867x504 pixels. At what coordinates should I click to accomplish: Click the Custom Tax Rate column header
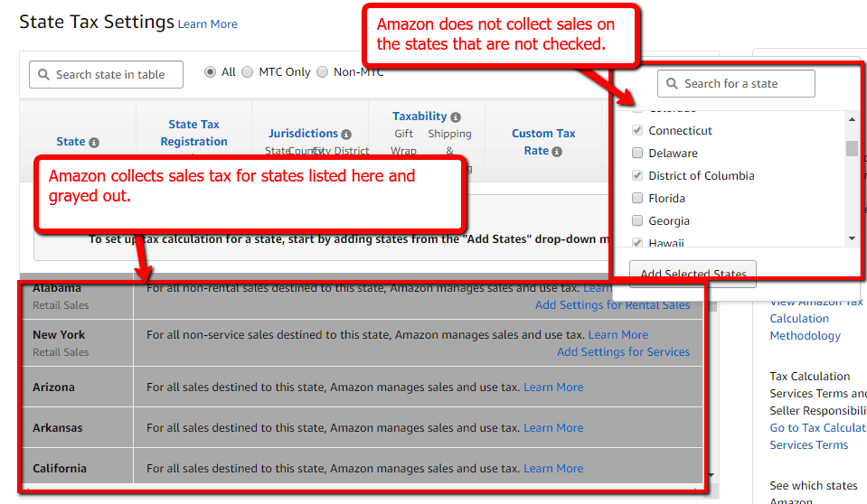pyautogui.click(x=543, y=142)
